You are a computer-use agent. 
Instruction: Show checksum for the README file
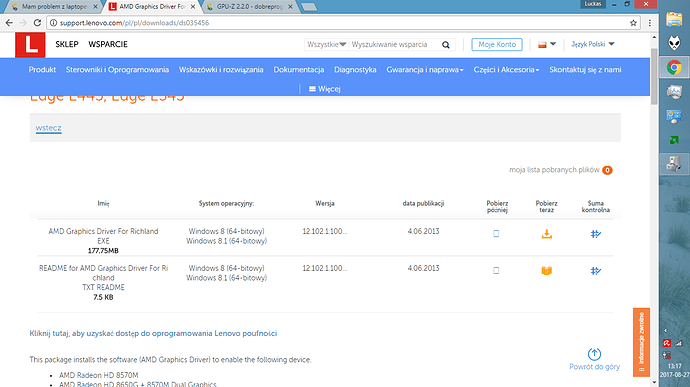pos(596,271)
